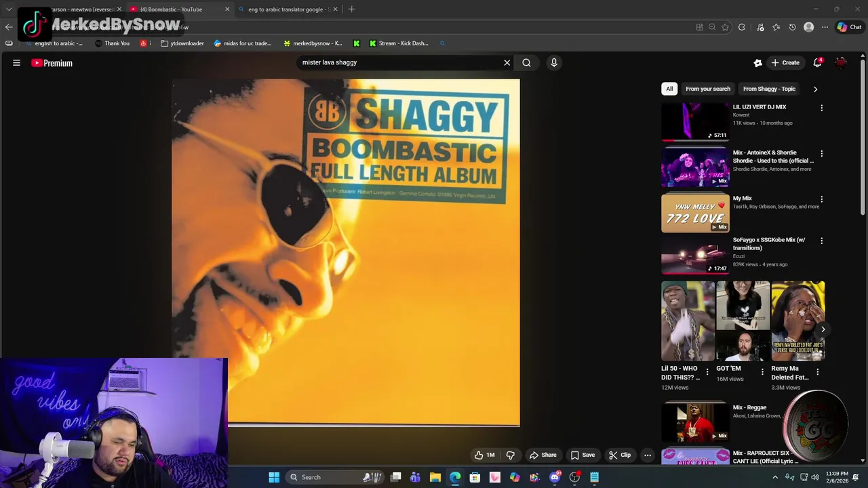Open LIL UZI VERT DJ MIX thumbnail

(x=695, y=122)
